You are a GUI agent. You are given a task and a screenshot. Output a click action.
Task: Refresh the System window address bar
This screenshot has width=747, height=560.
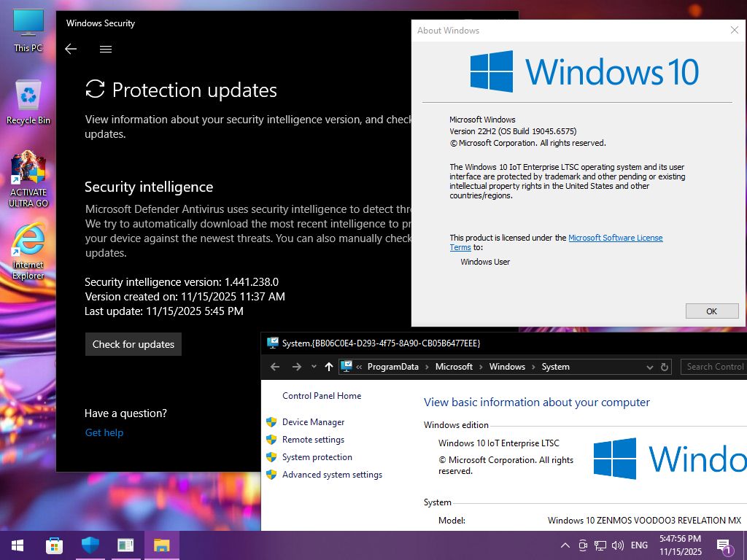(664, 367)
